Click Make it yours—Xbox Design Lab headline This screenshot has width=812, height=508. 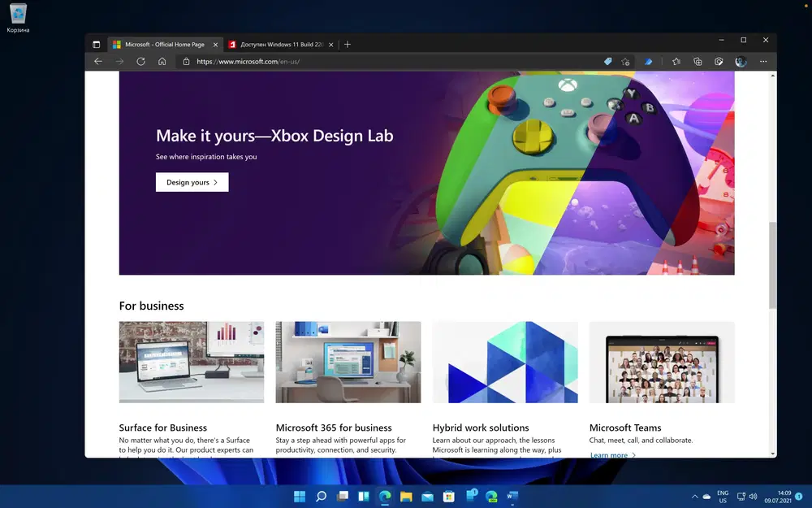[x=274, y=136]
